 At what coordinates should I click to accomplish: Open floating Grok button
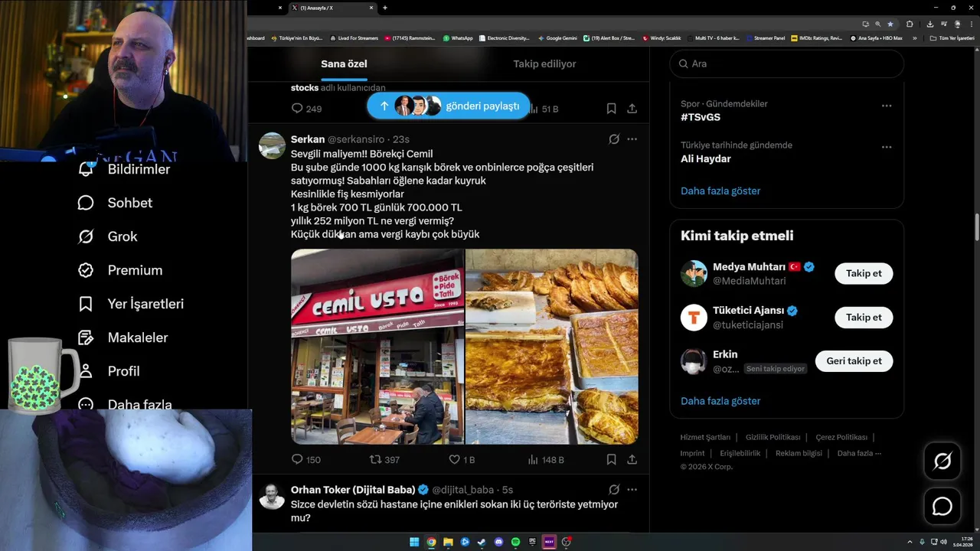942,461
